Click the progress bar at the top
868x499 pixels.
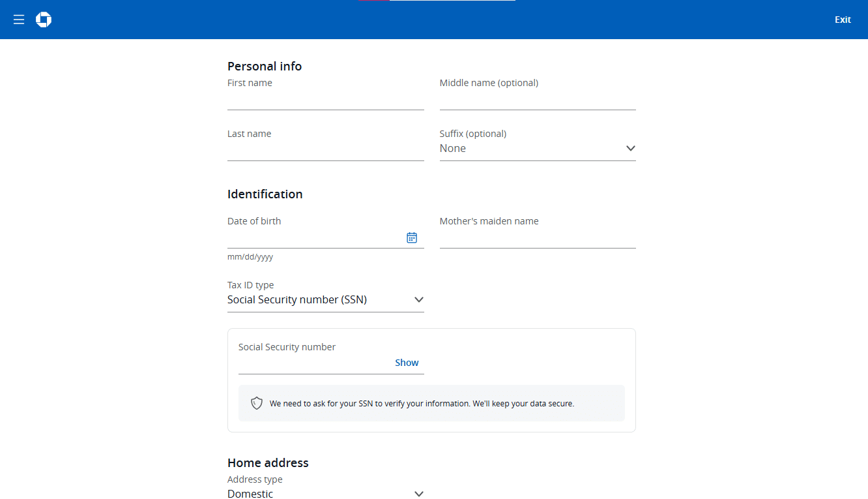pos(435,2)
